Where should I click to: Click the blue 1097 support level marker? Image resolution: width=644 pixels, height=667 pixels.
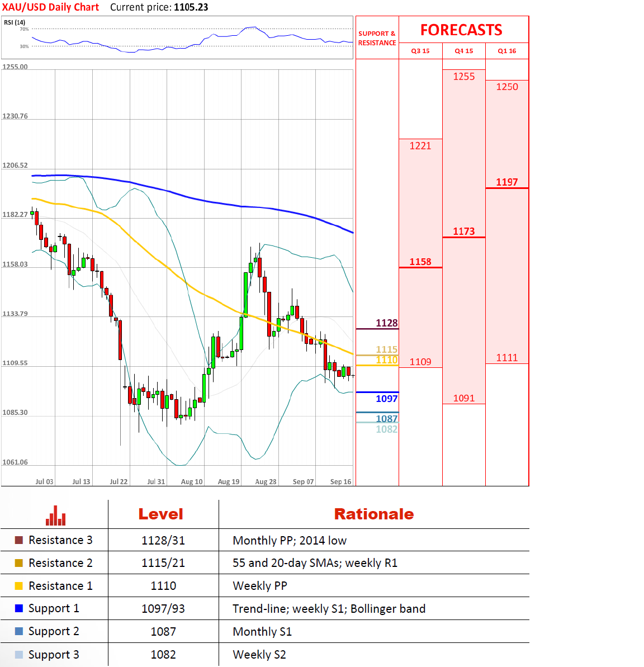(387, 399)
